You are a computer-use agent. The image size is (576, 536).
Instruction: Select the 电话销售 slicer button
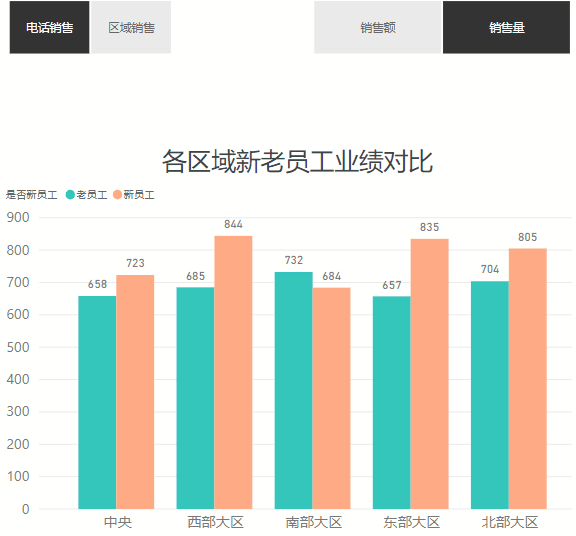[x=49, y=27]
